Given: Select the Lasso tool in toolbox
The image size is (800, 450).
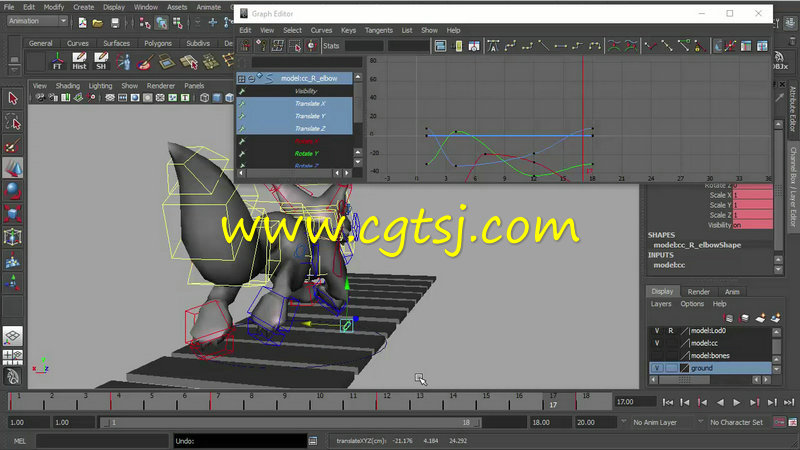Looking at the screenshot, I should 13,122.
